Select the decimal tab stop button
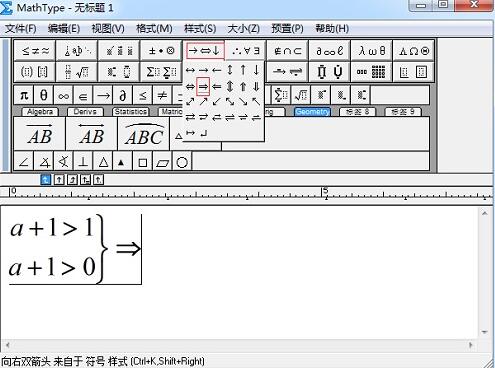495x368 pixels. click(x=98, y=180)
